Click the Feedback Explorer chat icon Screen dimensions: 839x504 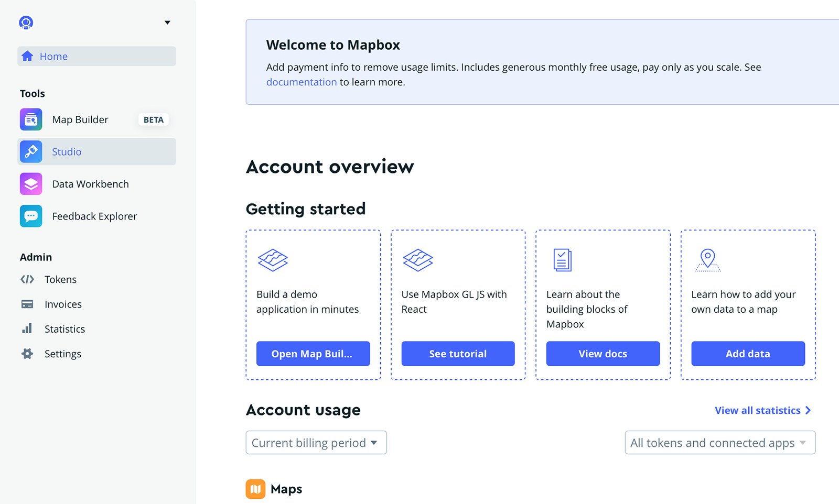31,216
